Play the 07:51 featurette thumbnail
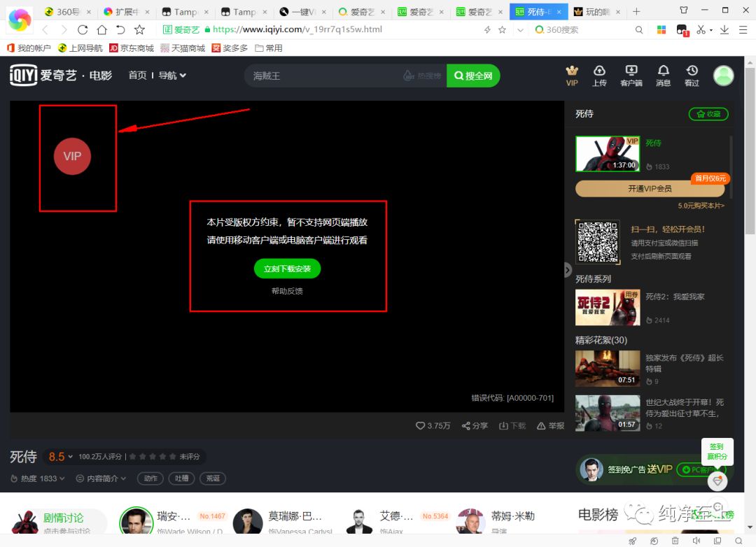 point(608,369)
